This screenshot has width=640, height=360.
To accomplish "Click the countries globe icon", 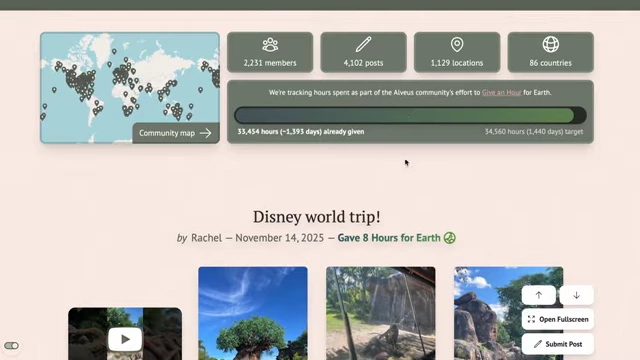I will pyautogui.click(x=551, y=44).
